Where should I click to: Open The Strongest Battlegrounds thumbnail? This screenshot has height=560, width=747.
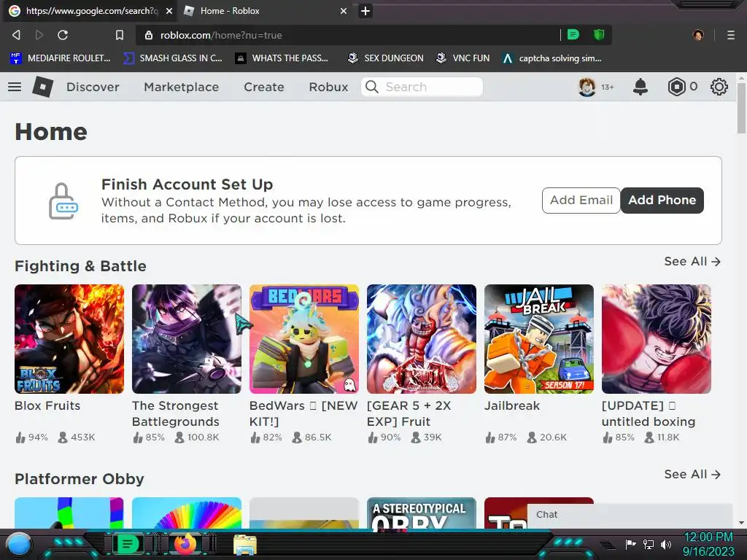187,339
